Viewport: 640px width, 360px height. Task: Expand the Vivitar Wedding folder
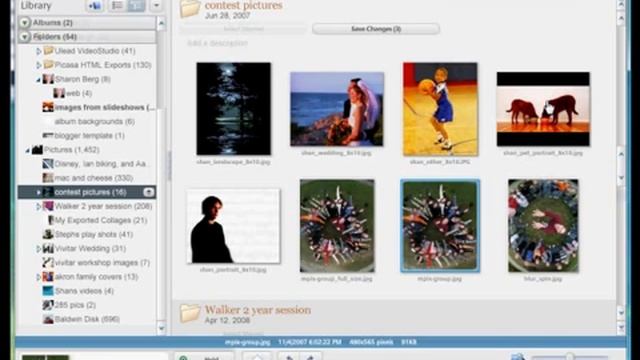coord(38,249)
